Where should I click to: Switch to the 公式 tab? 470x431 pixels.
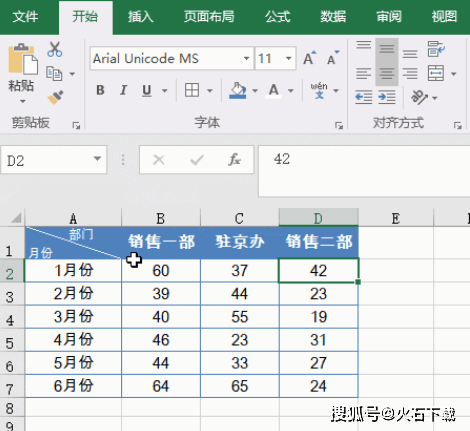coord(278,17)
